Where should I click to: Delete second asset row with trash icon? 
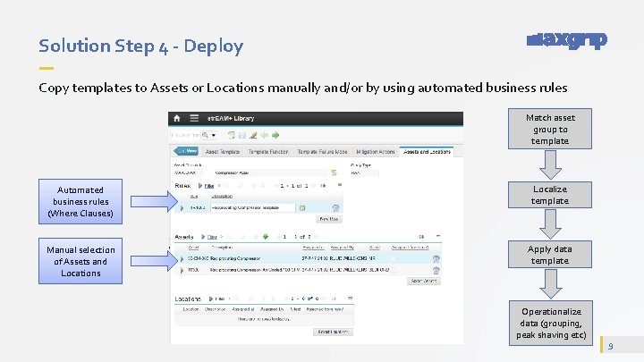pyautogui.click(x=436, y=271)
